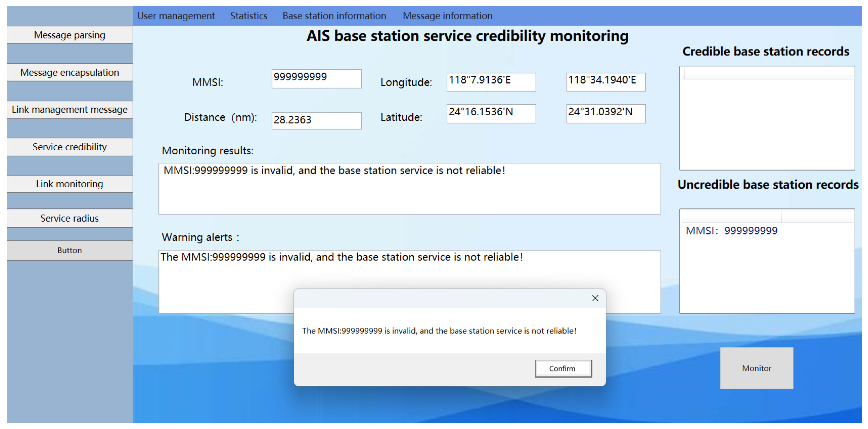Switch to Service credibility section

(69, 147)
